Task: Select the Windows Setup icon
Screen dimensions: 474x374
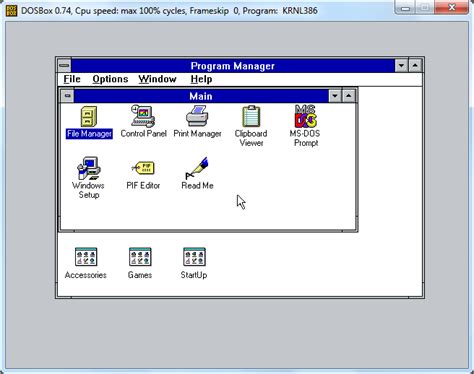Action: tap(89, 168)
